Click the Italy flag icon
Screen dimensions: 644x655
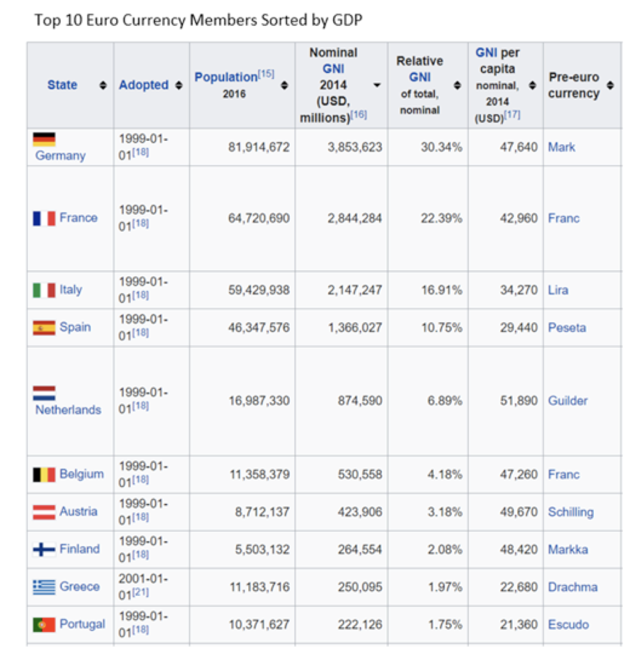click(x=44, y=290)
